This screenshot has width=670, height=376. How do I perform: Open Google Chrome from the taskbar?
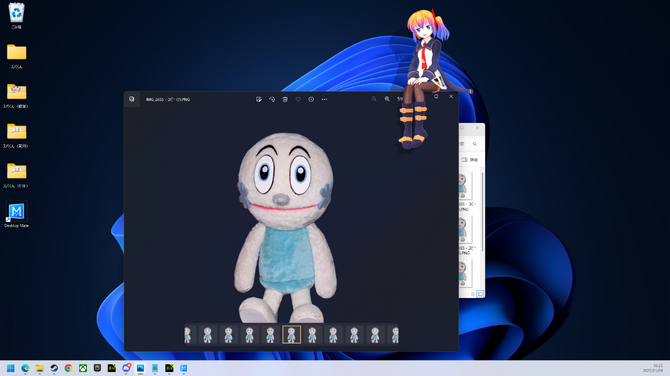[x=68, y=368]
